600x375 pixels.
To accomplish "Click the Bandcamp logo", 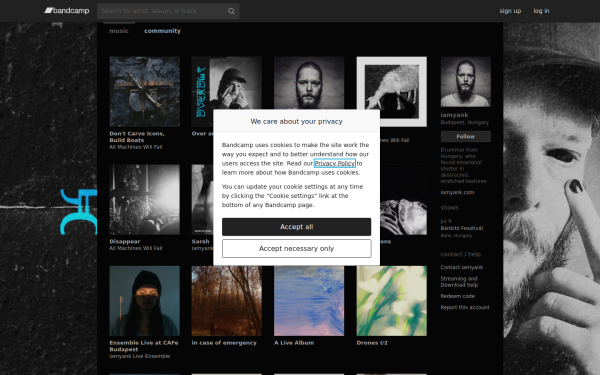I will 67,11.
